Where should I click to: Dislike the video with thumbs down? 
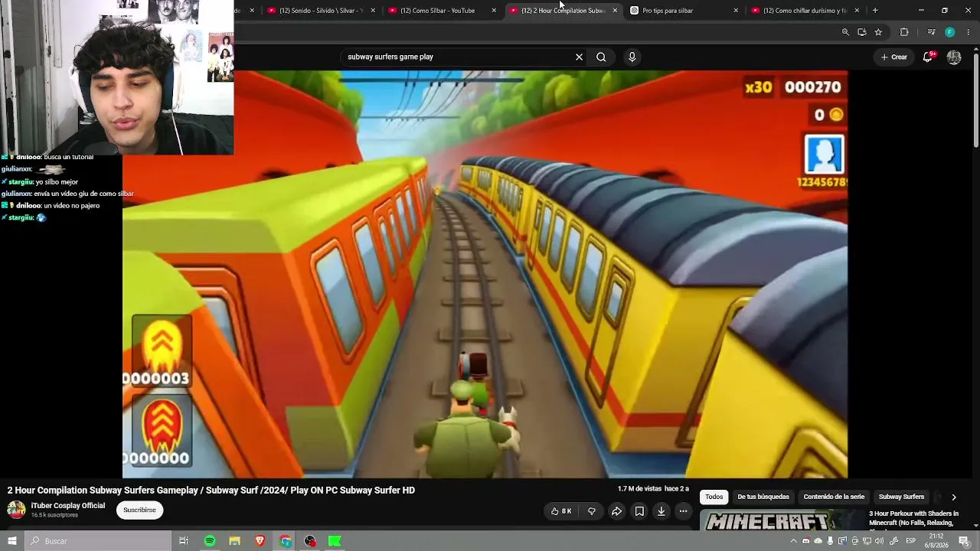coord(591,511)
